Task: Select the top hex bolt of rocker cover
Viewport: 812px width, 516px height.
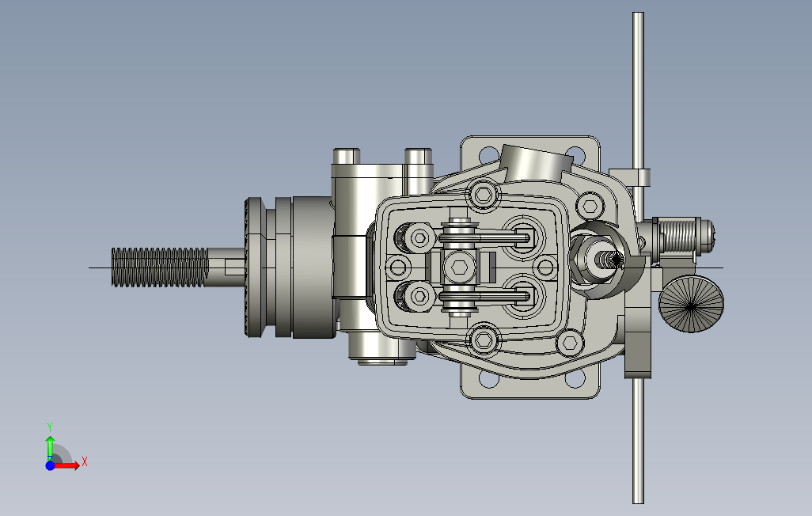Action: click(484, 195)
